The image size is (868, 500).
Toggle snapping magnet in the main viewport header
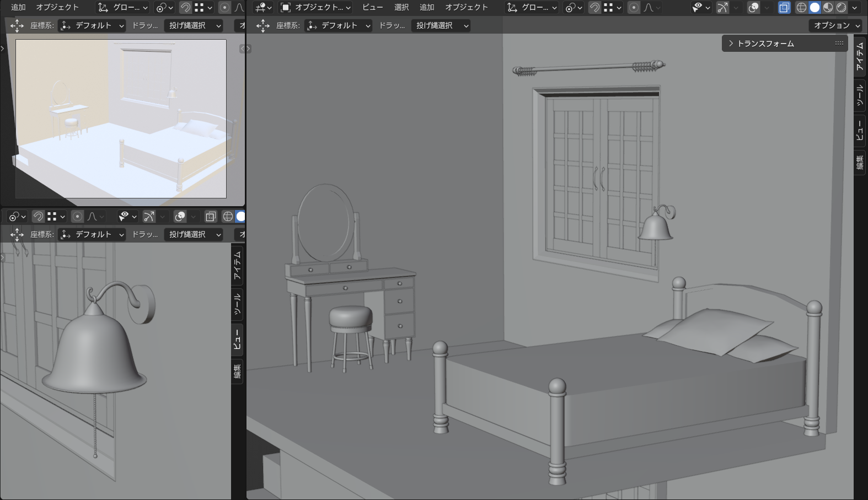point(594,7)
